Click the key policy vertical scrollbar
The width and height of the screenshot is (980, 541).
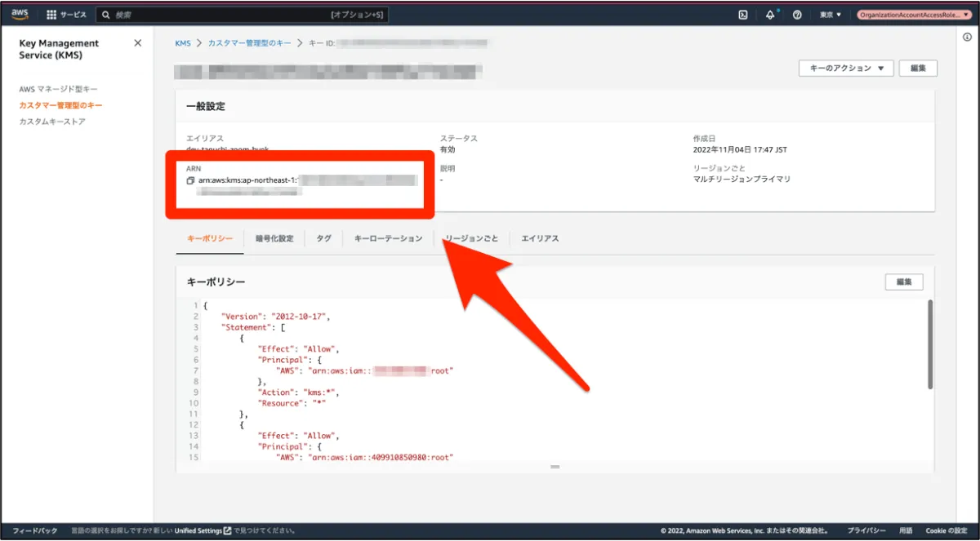click(x=929, y=343)
